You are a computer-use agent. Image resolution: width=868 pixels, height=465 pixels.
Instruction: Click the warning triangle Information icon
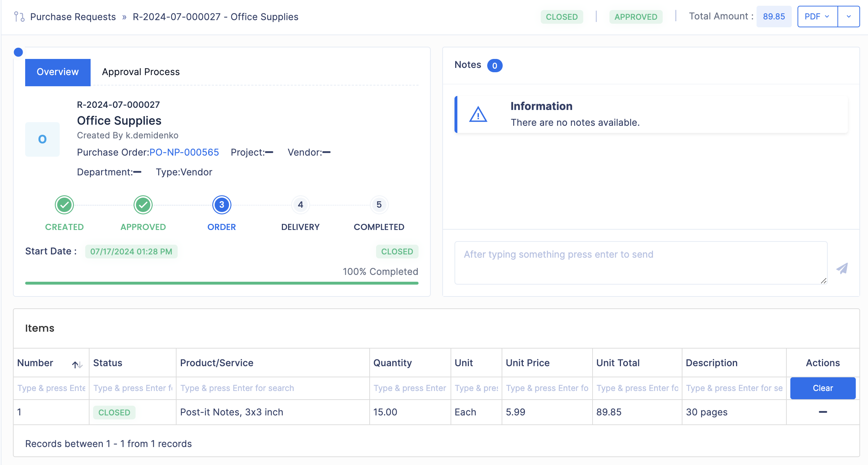click(478, 115)
